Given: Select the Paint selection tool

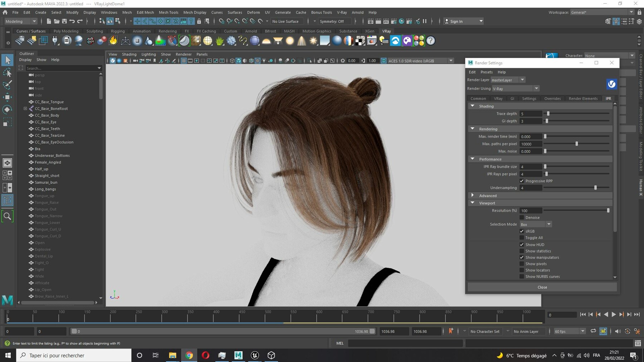Looking at the screenshot, I should click(x=7, y=85).
